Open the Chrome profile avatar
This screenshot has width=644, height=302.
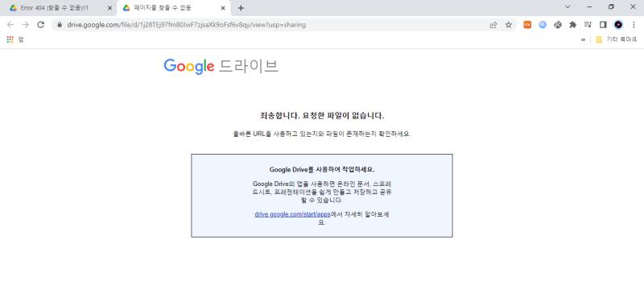[618, 25]
